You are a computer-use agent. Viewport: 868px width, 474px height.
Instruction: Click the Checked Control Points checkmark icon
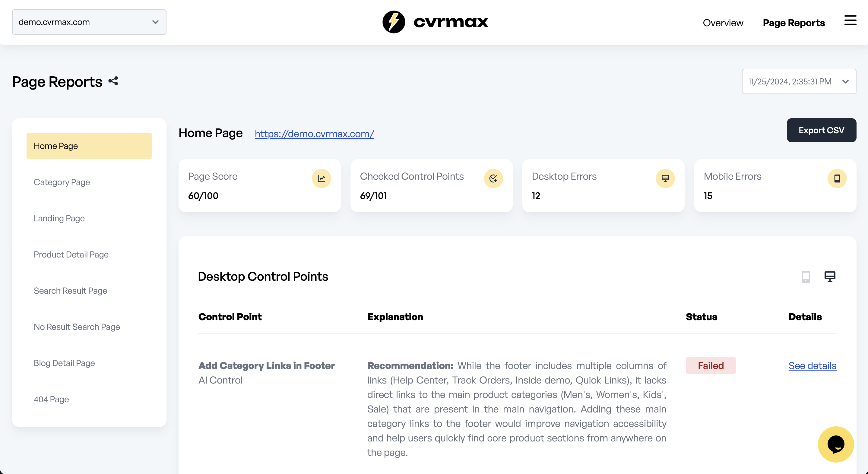[x=493, y=179]
